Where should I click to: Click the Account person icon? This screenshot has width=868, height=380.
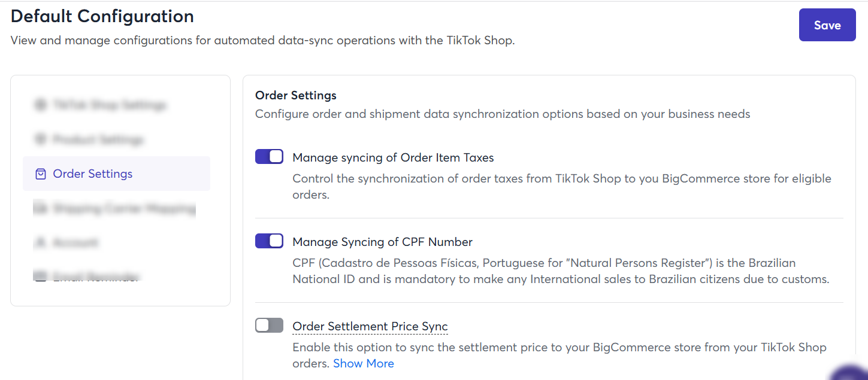(41, 243)
